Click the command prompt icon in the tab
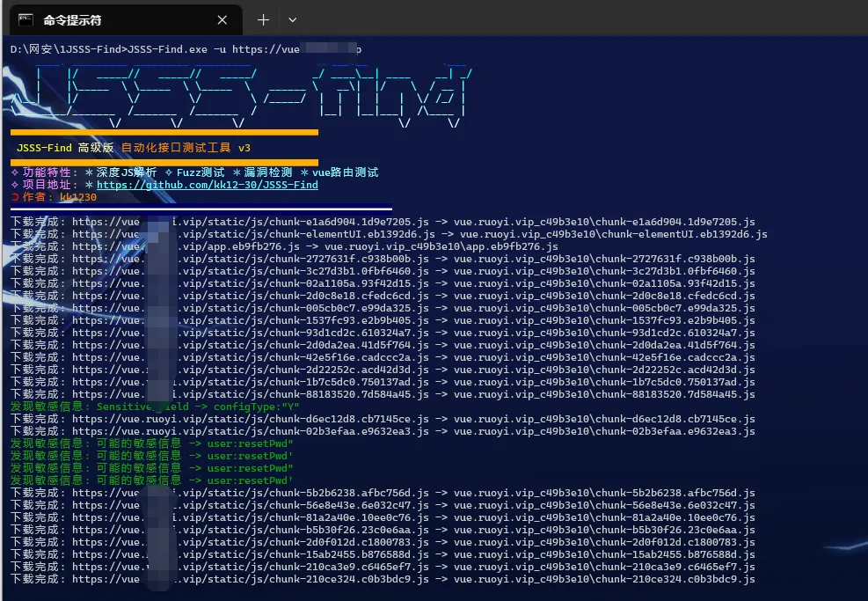The image size is (868, 601). [x=27, y=19]
